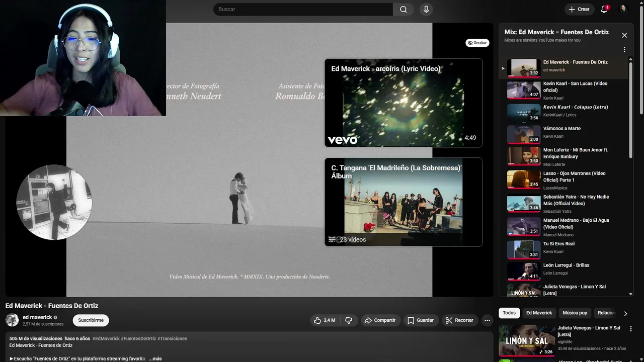Play Mon Laferte - Mi Buen Amor in playlist

coord(563,156)
